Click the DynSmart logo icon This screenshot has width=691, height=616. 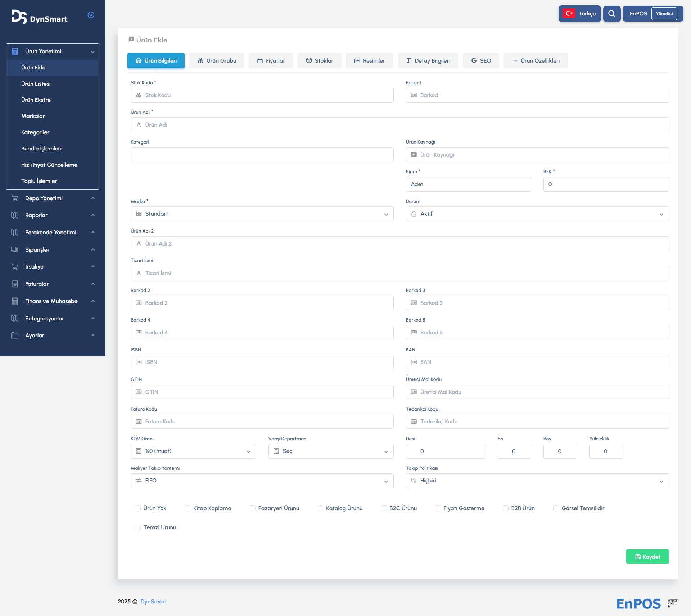[x=19, y=17]
